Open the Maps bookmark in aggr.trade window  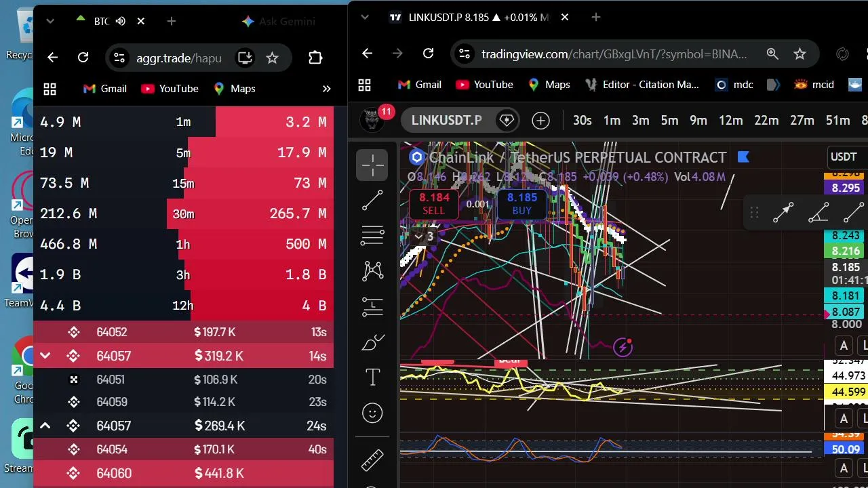(234, 89)
